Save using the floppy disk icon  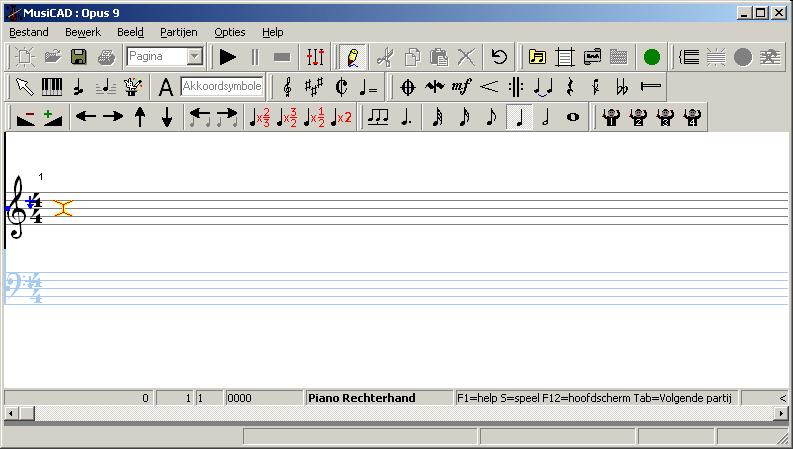(79, 57)
